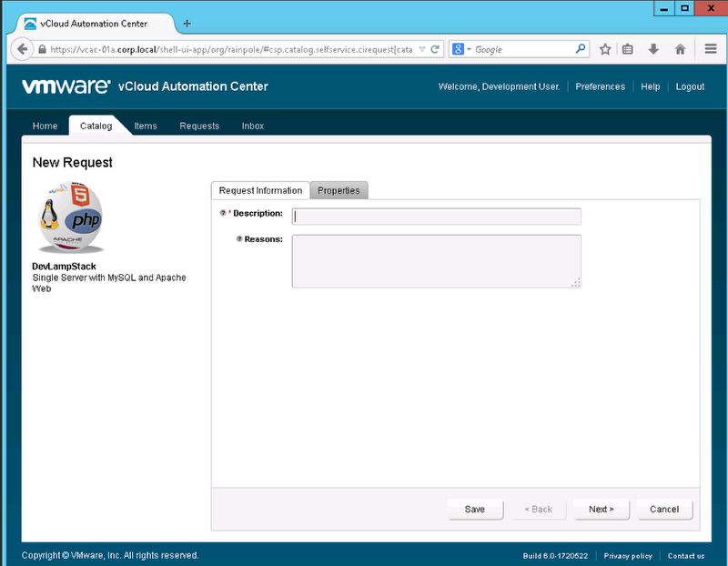Viewport: 728px width, 566px height.
Task: Focus the Description text field
Action: (x=437, y=217)
